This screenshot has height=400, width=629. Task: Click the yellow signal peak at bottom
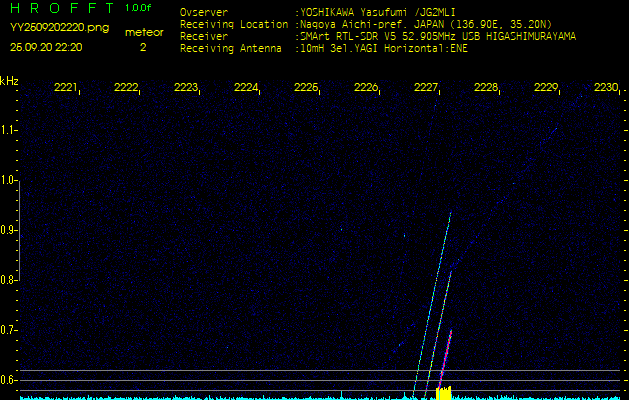tap(444, 393)
